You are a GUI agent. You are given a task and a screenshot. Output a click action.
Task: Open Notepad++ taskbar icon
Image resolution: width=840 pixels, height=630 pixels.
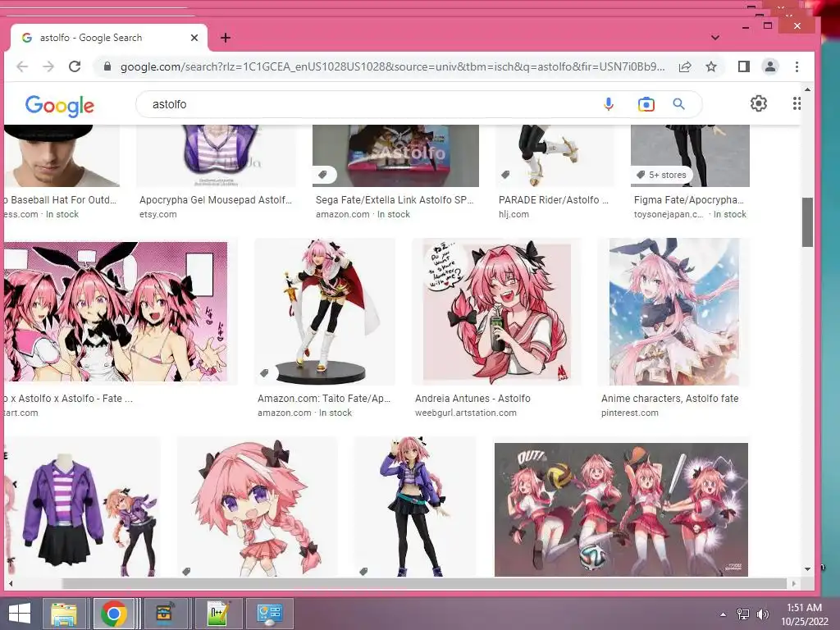[x=220, y=614]
